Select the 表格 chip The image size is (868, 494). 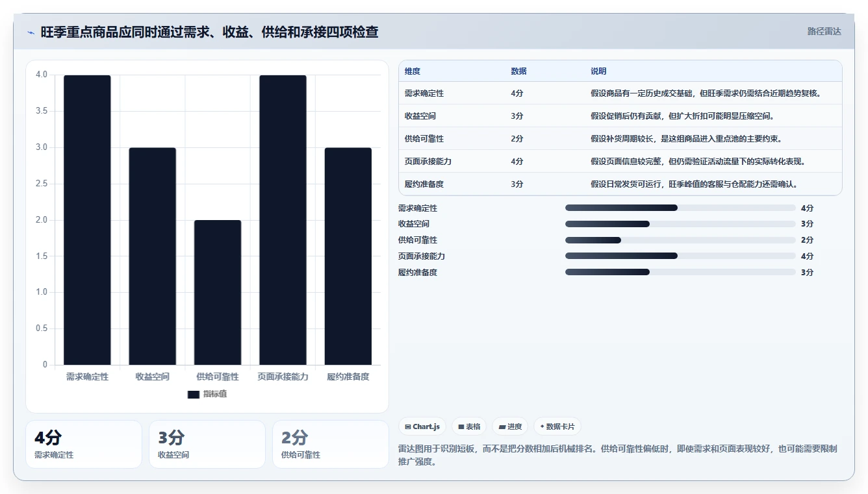point(469,426)
